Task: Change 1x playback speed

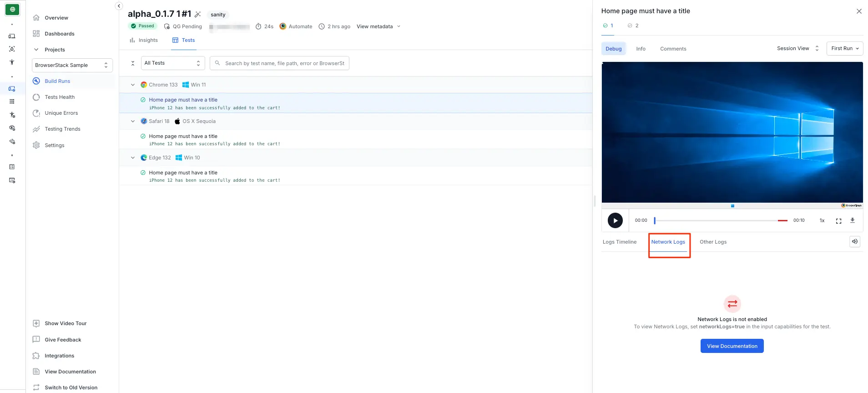Action: pos(822,220)
